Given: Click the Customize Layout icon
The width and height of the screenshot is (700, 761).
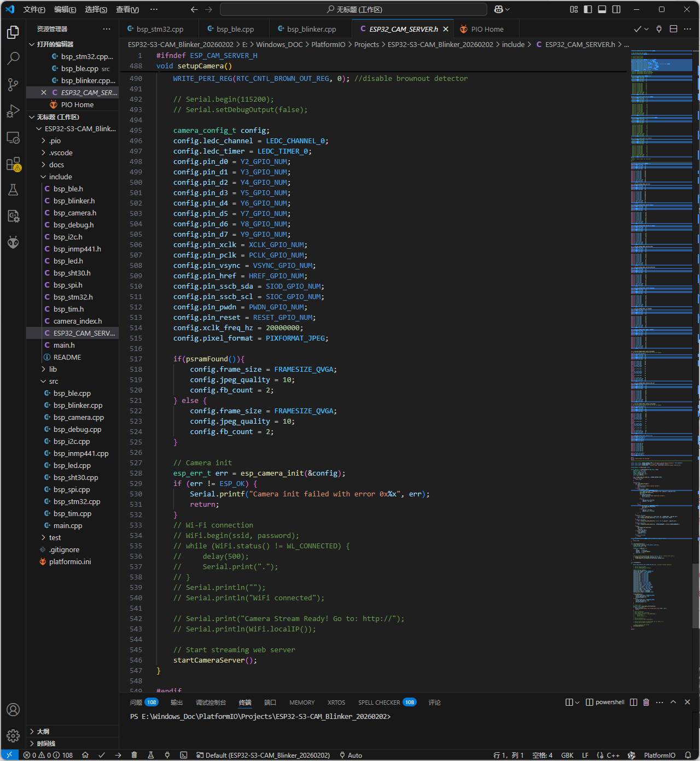Looking at the screenshot, I should click(574, 9).
